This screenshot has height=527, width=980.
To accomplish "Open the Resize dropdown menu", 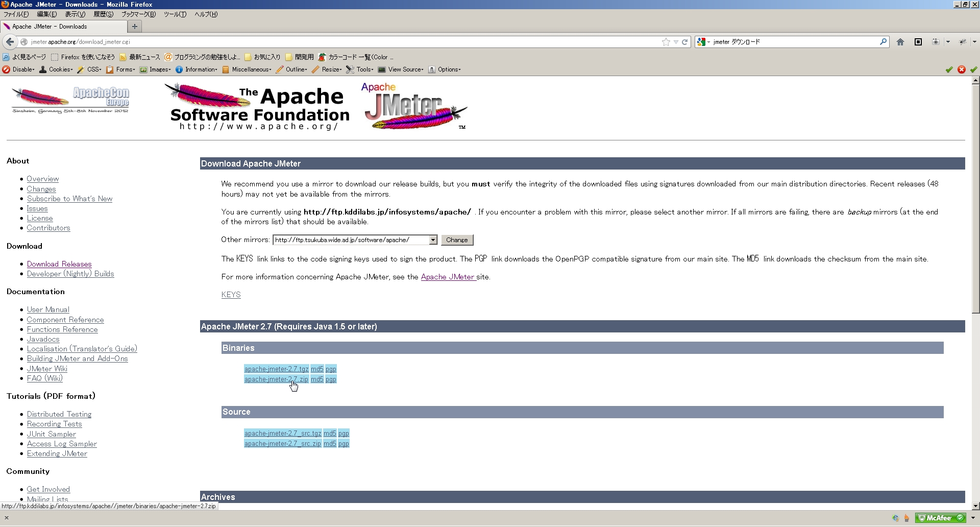I will tap(327, 69).
